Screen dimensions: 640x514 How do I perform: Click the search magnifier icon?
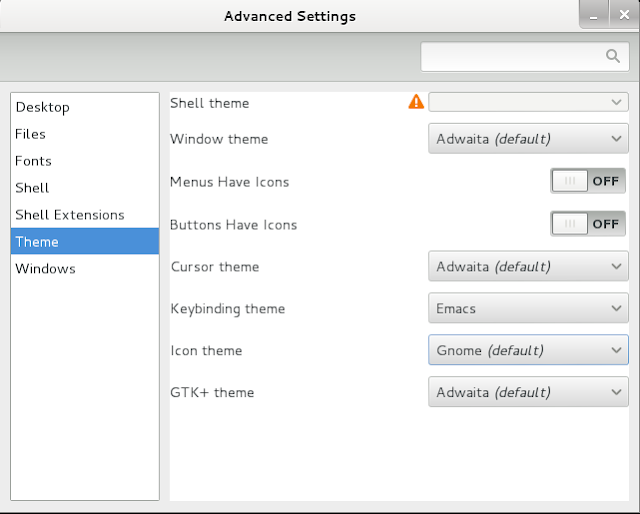pyautogui.click(x=612, y=56)
